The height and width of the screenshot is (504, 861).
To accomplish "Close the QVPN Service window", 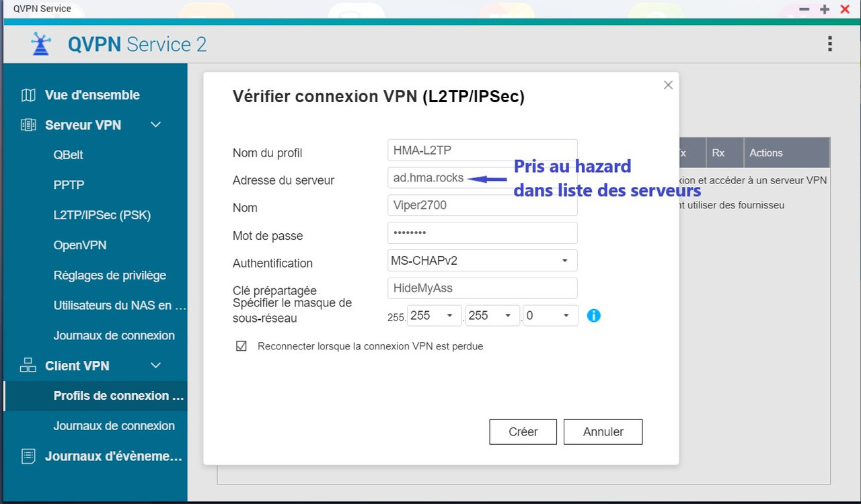I will point(845,9).
